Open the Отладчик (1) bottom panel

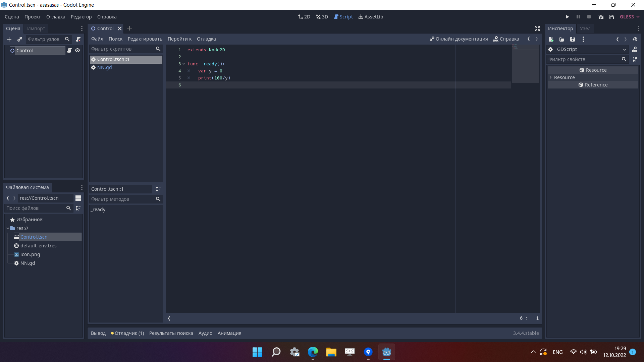pyautogui.click(x=127, y=333)
